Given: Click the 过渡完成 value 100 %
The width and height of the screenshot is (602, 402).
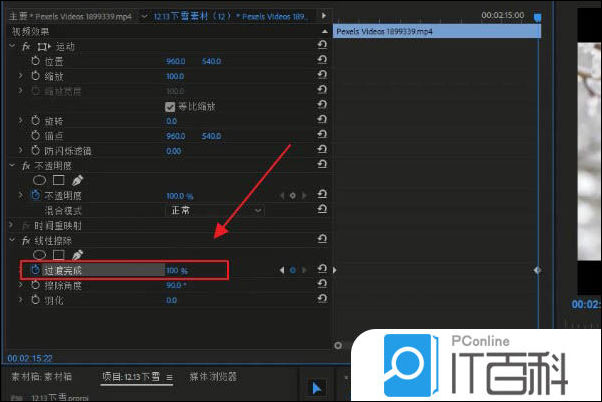Looking at the screenshot, I should [177, 271].
